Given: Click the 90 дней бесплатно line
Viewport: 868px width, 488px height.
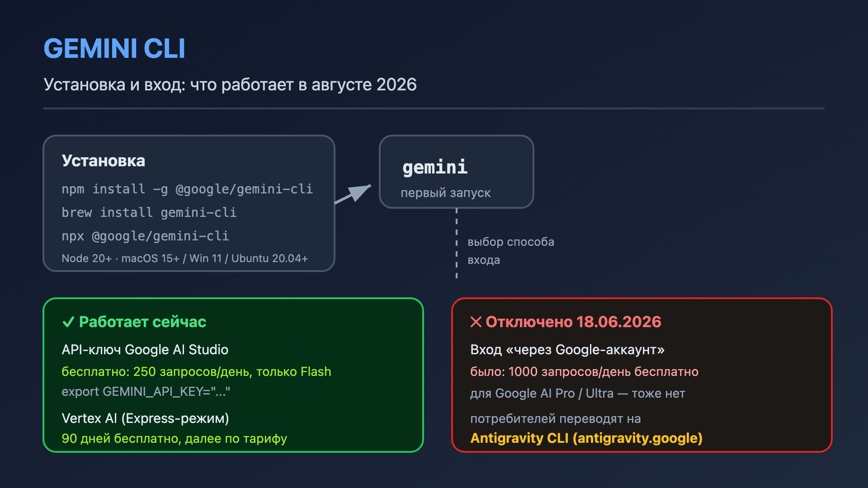Looking at the screenshot, I should pos(174,438).
